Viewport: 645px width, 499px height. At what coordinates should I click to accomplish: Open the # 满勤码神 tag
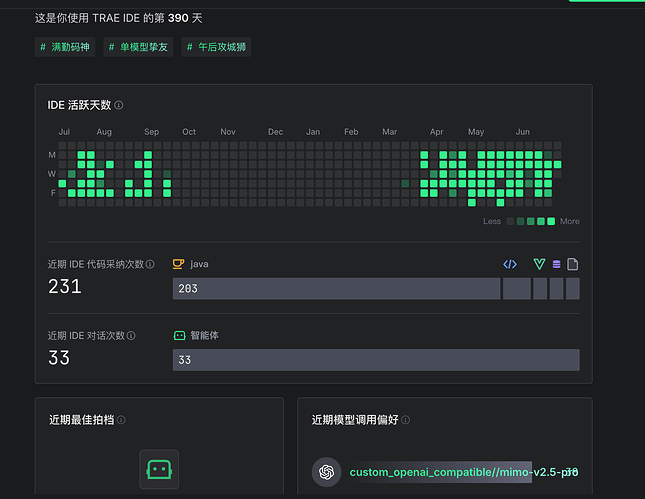tap(65, 47)
